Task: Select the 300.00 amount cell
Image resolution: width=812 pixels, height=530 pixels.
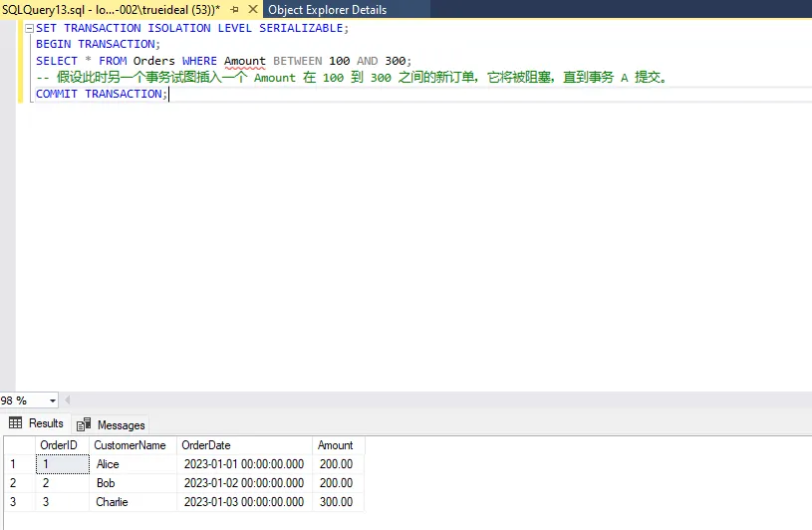Action: pyautogui.click(x=336, y=502)
